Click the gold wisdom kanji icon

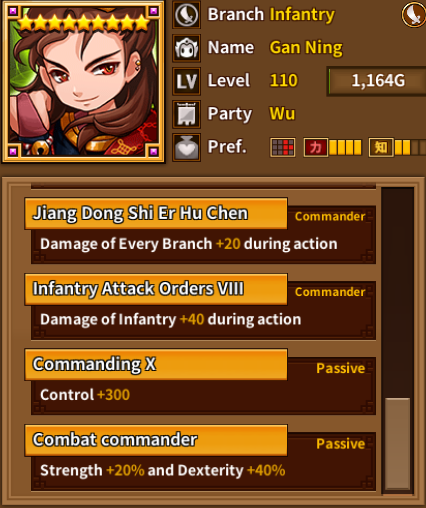381,147
